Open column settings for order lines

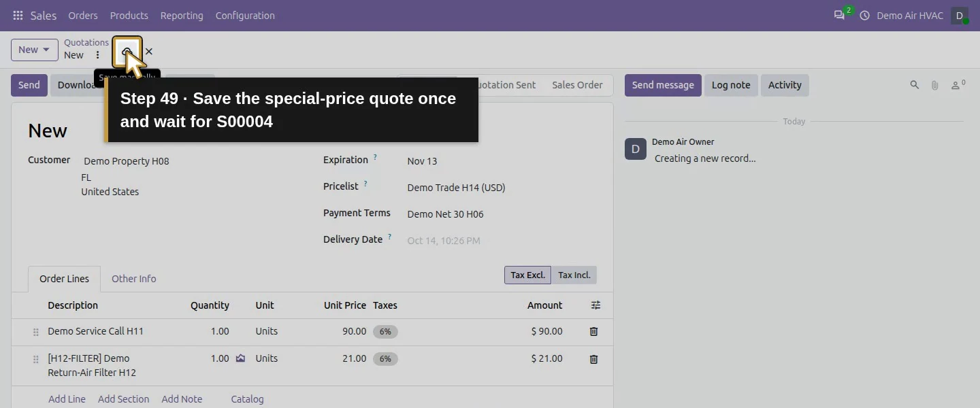coord(595,305)
